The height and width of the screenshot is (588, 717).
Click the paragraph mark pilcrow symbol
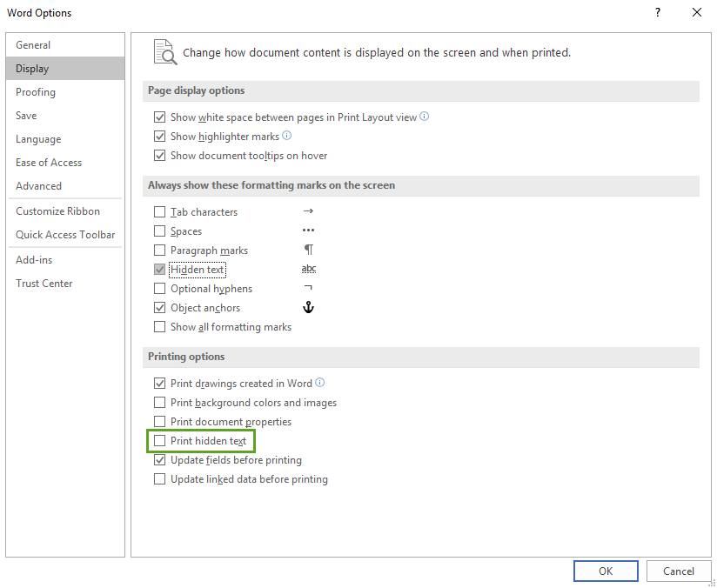point(308,251)
